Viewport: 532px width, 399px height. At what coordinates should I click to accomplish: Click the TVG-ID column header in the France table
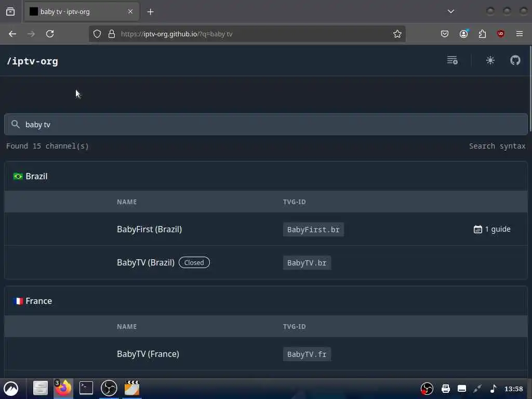(x=294, y=327)
